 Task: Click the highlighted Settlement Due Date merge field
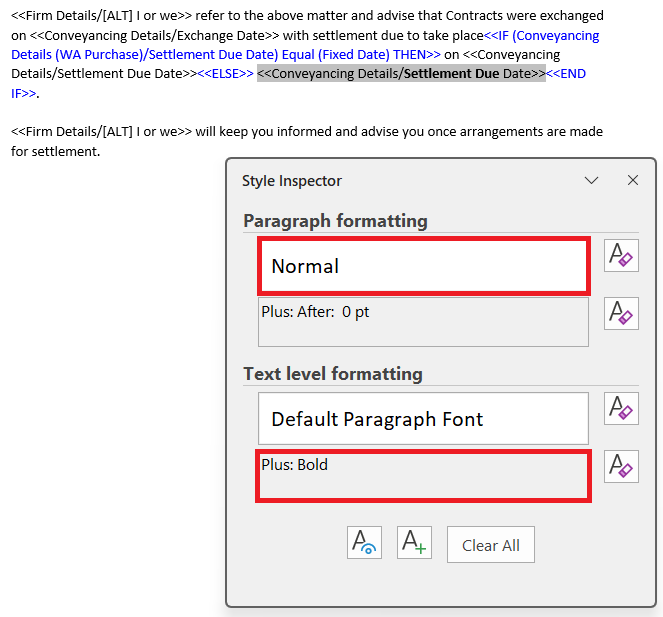(x=401, y=74)
